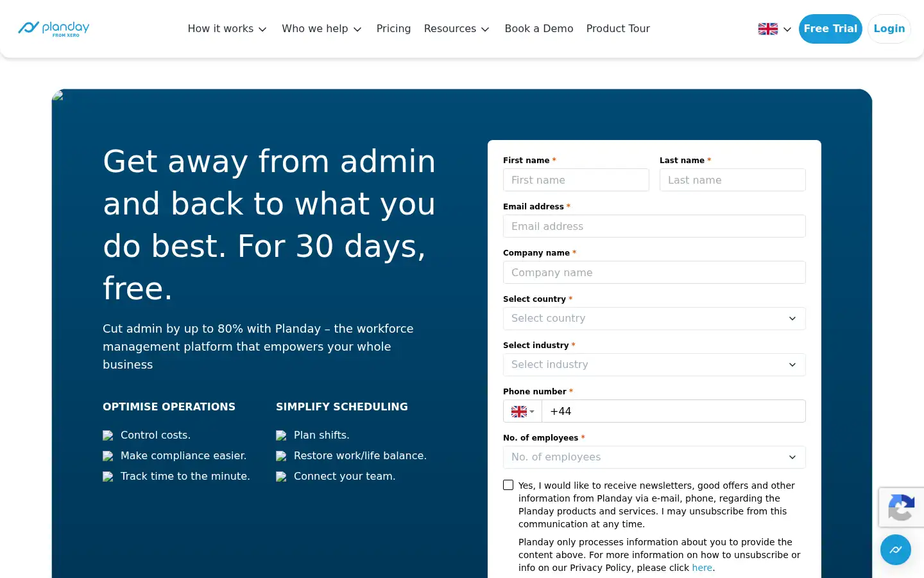Click the reCAPTCHA badge
Image resolution: width=924 pixels, height=578 pixels.
click(x=902, y=507)
